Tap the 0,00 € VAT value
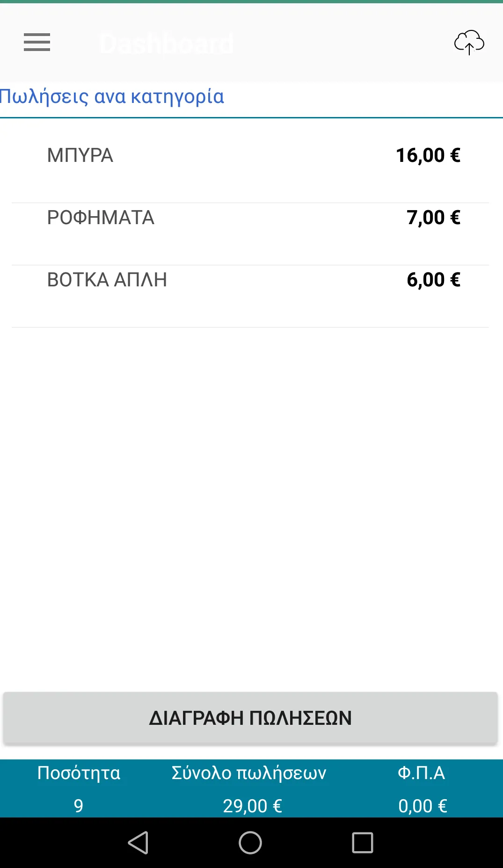Viewport: 503px width, 868px height. coord(423,806)
